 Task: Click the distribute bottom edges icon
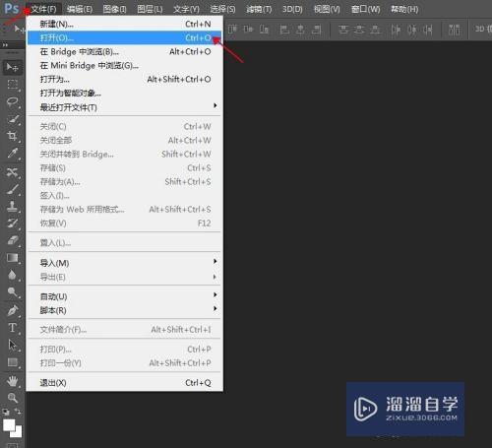[375, 30]
